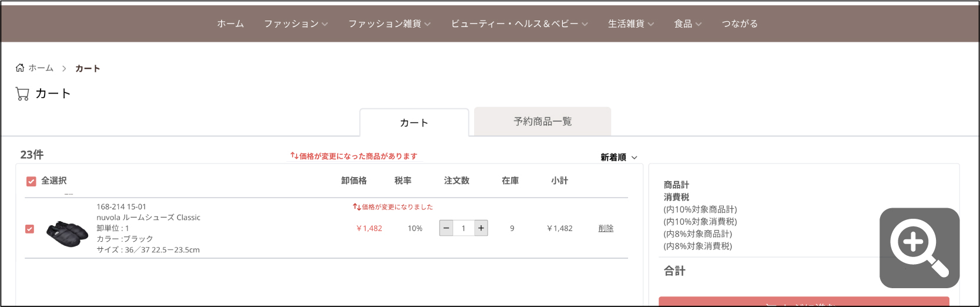Expand the 食品 menu

688,24
